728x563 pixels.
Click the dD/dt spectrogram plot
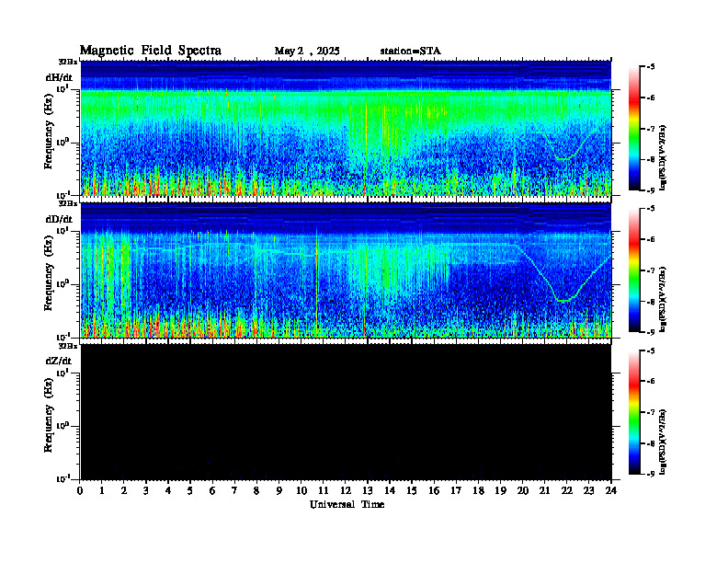click(346, 270)
